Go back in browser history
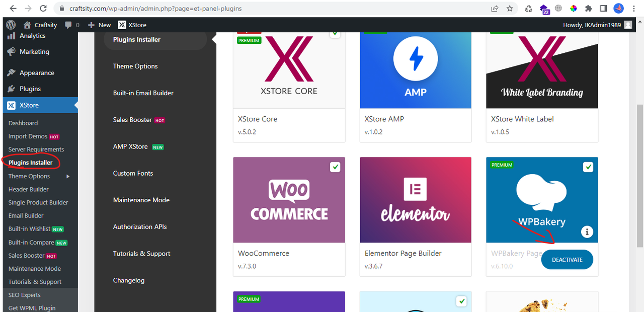Screen dimensions: 644x312 (13, 9)
